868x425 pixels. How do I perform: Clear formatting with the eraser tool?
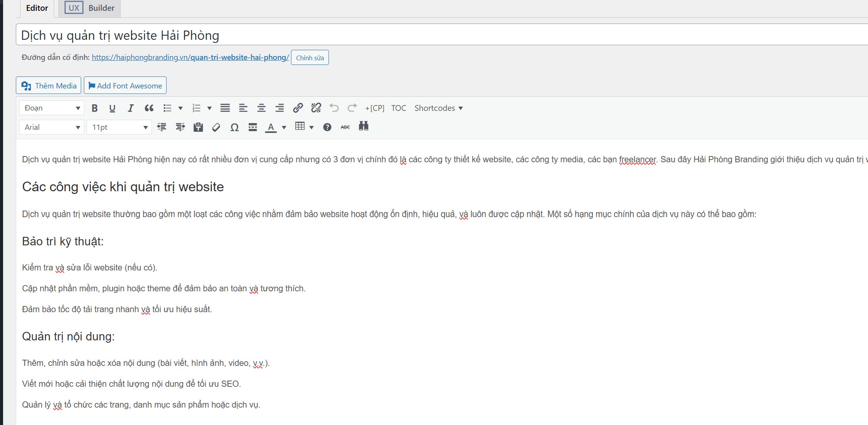216,127
